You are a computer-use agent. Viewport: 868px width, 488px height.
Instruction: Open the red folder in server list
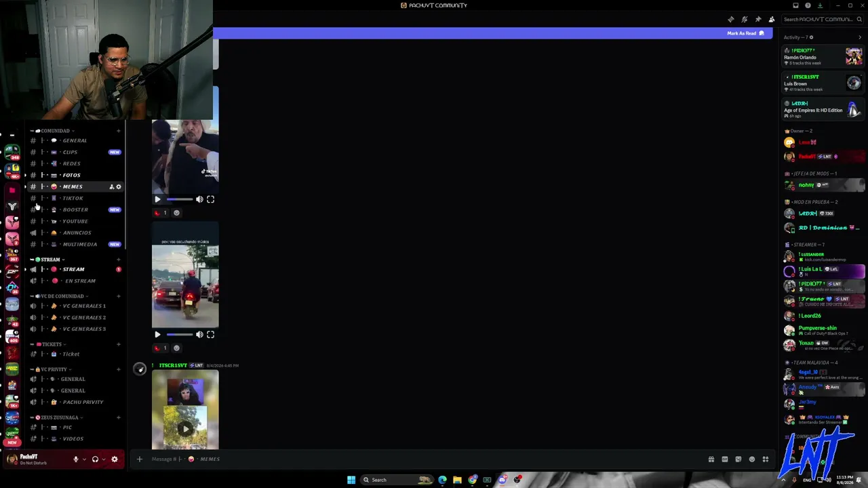12,190
